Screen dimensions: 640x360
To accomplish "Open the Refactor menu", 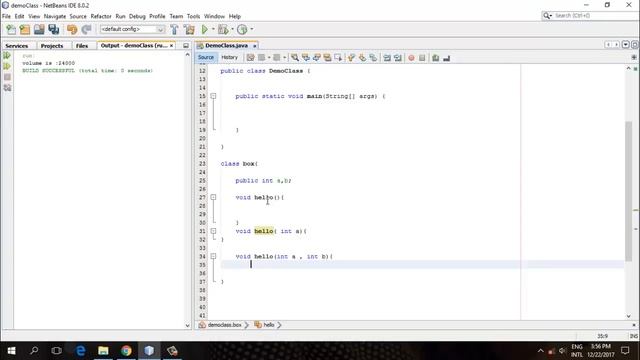I will [101, 16].
